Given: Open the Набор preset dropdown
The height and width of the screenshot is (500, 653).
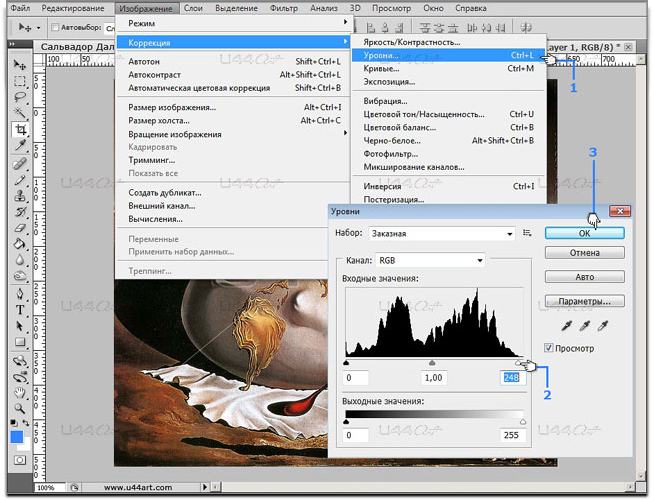Looking at the screenshot, I should [x=442, y=234].
